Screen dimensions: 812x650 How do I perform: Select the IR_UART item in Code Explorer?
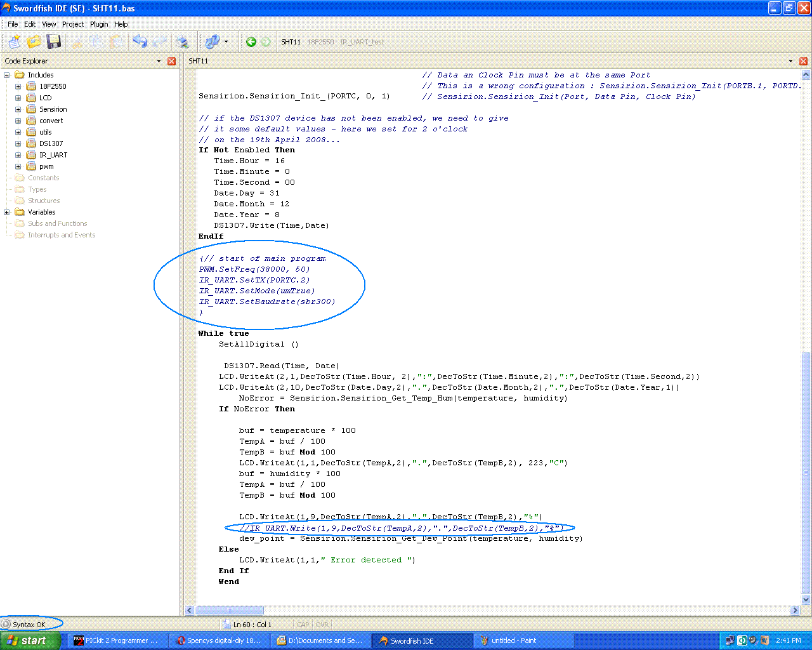point(53,155)
